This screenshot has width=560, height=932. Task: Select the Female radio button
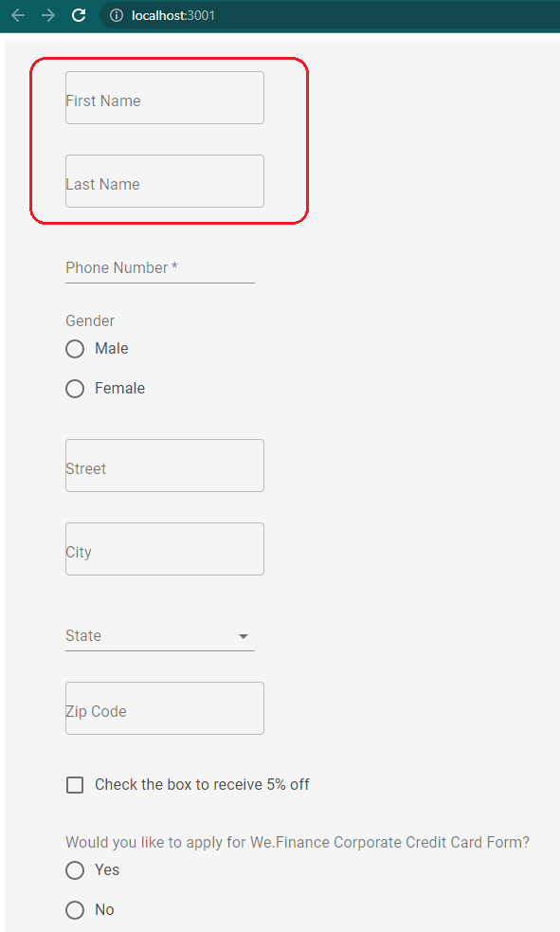[75, 389]
